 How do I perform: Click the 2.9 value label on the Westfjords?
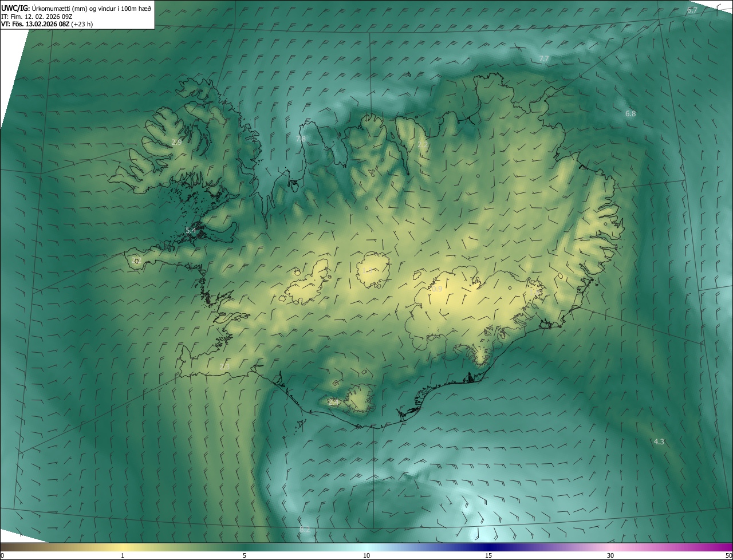click(x=176, y=142)
